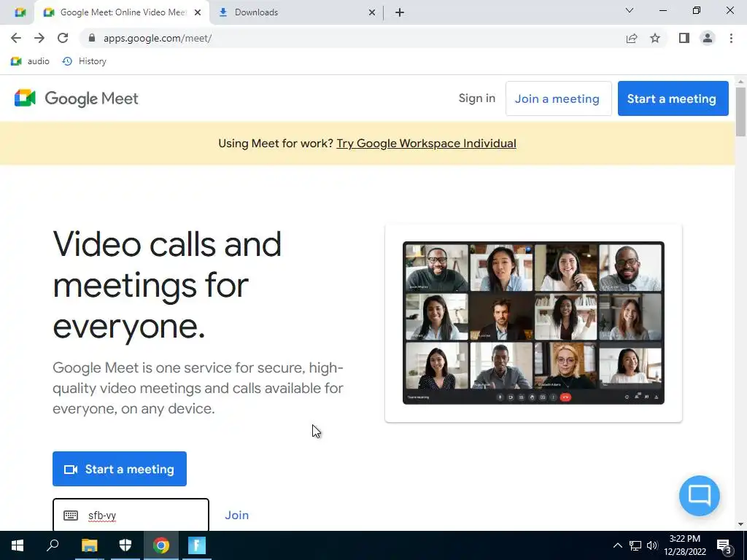The image size is (747, 560).
Task: Click the address bar URL
Action: [x=158, y=38]
